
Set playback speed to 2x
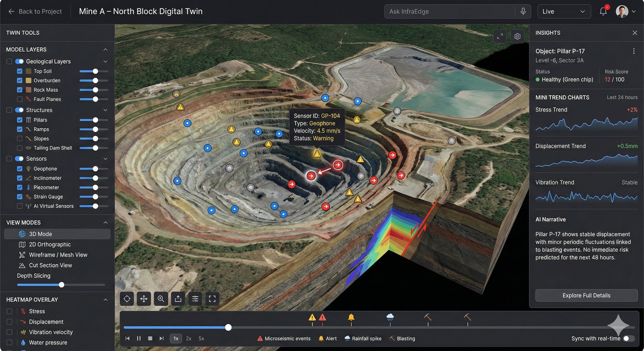pos(189,339)
